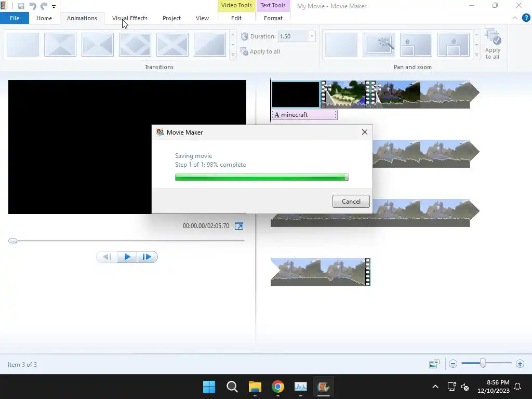Open File Explorer from the taskbar
Viewport: 532px width, 399px height.
pos(255,387)
